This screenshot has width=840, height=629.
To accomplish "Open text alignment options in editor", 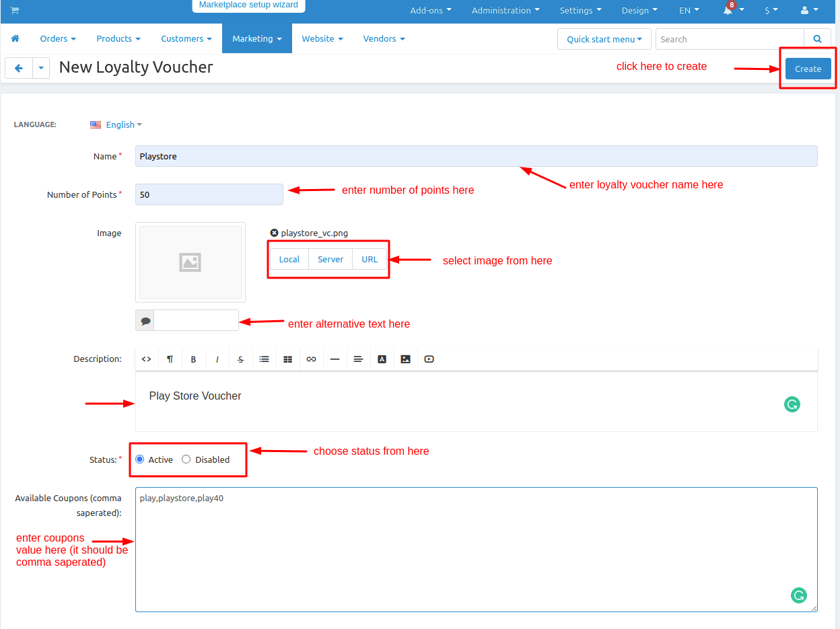I will click(x=358, y=359).
